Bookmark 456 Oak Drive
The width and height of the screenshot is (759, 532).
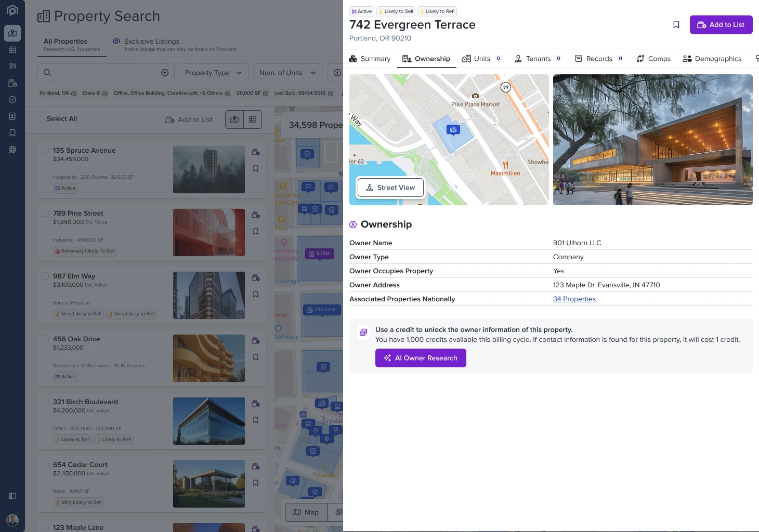pyautogui.click(x=256, y=357)
